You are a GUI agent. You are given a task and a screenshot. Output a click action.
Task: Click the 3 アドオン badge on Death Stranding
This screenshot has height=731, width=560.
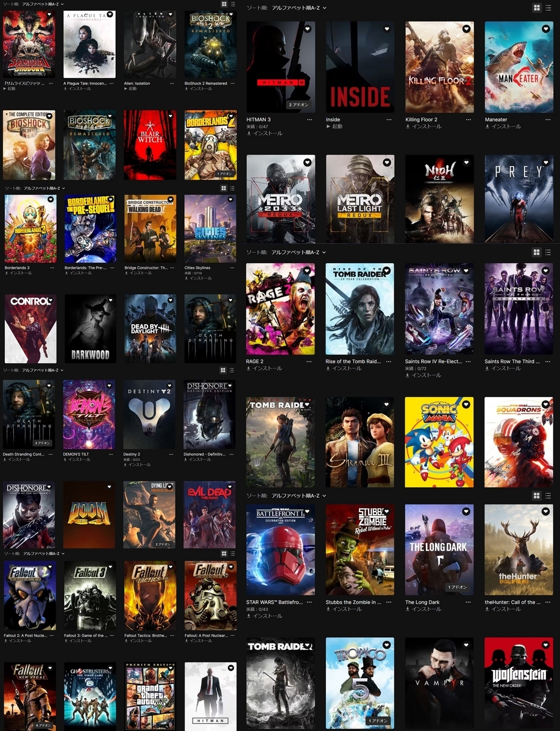coord(43,443)
